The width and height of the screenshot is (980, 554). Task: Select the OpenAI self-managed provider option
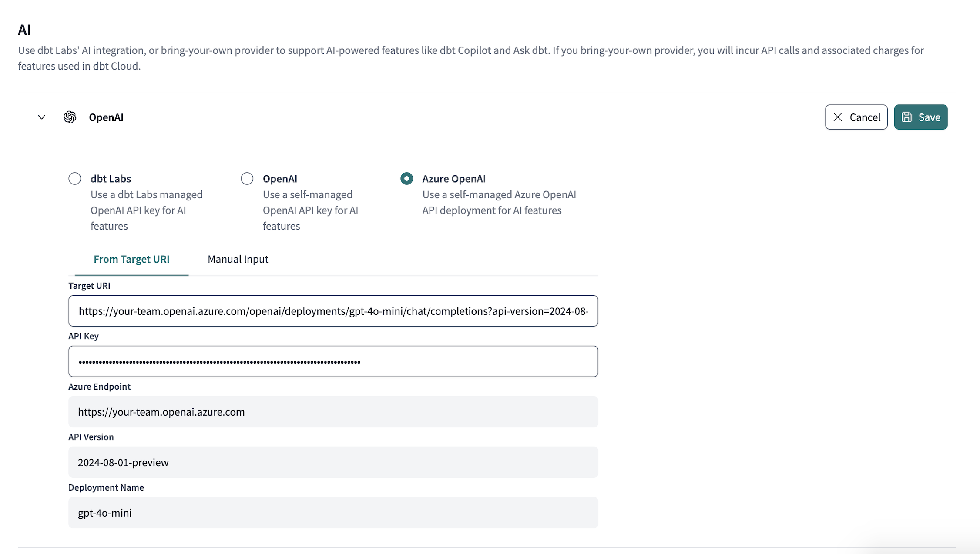247,178
